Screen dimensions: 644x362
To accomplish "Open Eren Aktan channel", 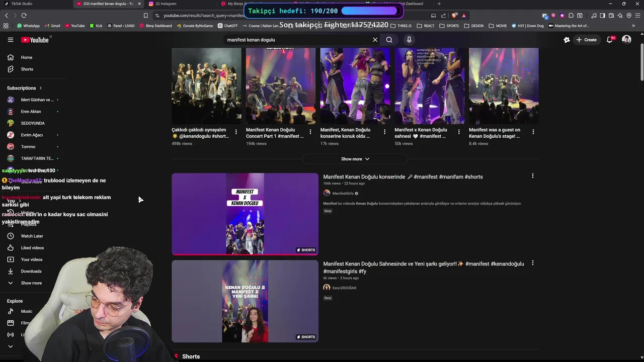I will click(31, 112).
